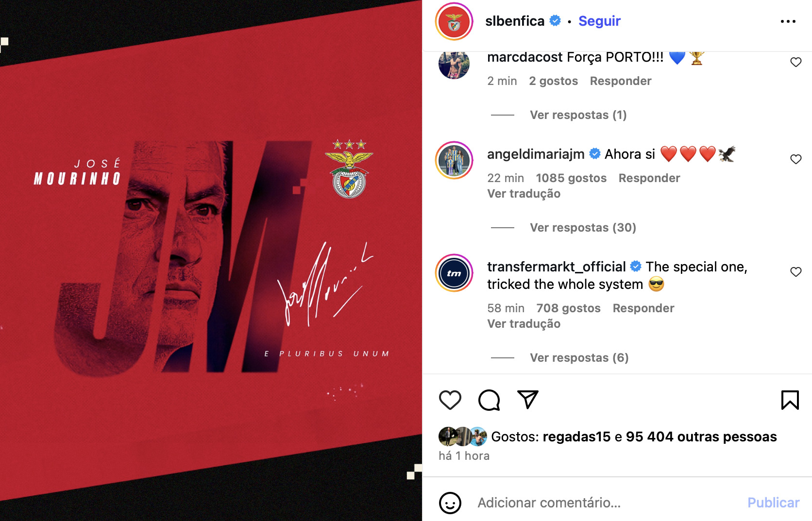Reply to angeldimariajm via Responder

point(649,178)
